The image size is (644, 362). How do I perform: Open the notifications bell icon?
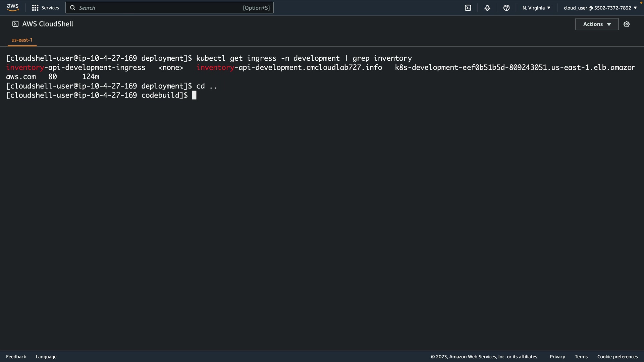coord(487,8)
